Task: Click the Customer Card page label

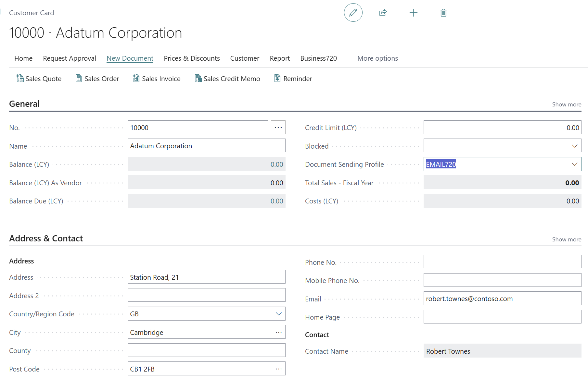Action: tap(32, 13)
